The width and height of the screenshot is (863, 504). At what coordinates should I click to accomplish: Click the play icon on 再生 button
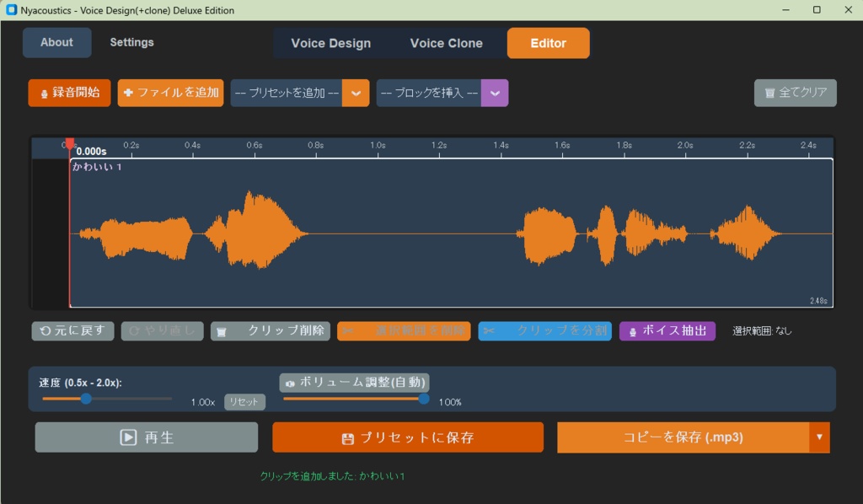[x=128, y=437]
